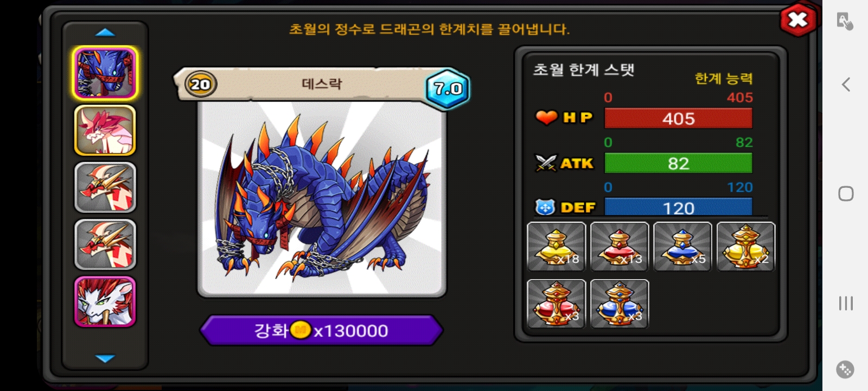Tap the red HP 405 bar
Screen dimensions: 868x391
pyautogui.click(x=678, y=118)
